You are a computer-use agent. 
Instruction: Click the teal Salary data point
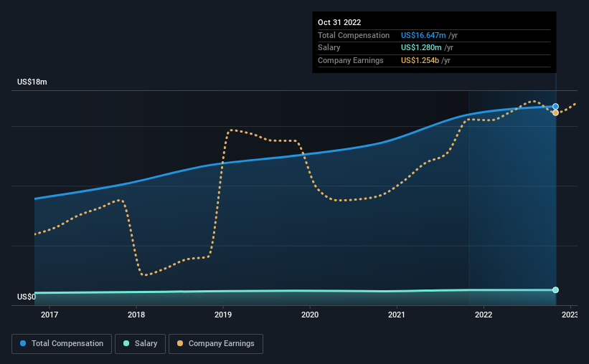click(555, 289)
